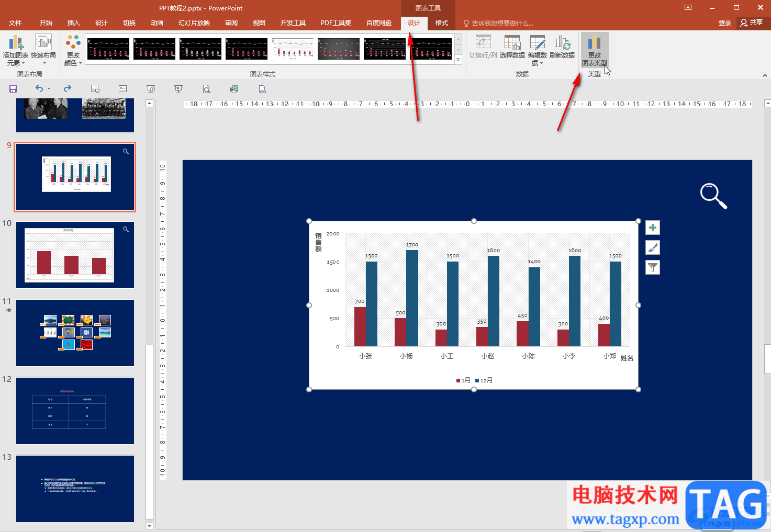The image size is (771, 532).
Task: Click the Share (共享) button
Action: tap(752, 23)
